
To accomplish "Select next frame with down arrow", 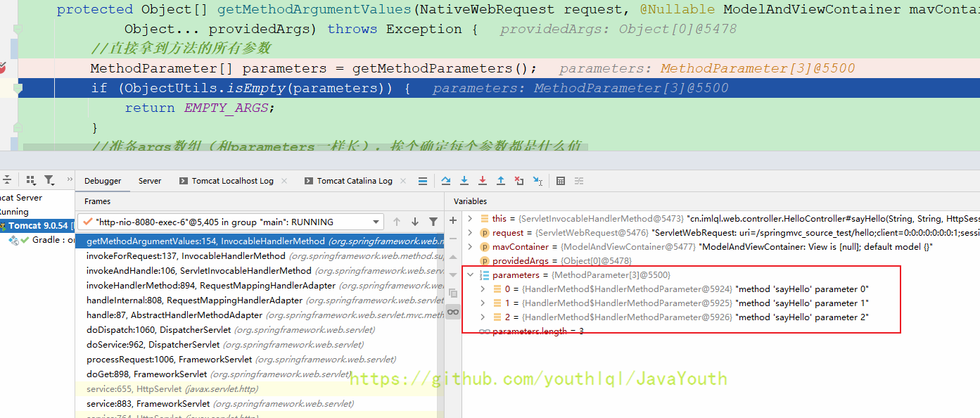I will (x=415, y=222).
